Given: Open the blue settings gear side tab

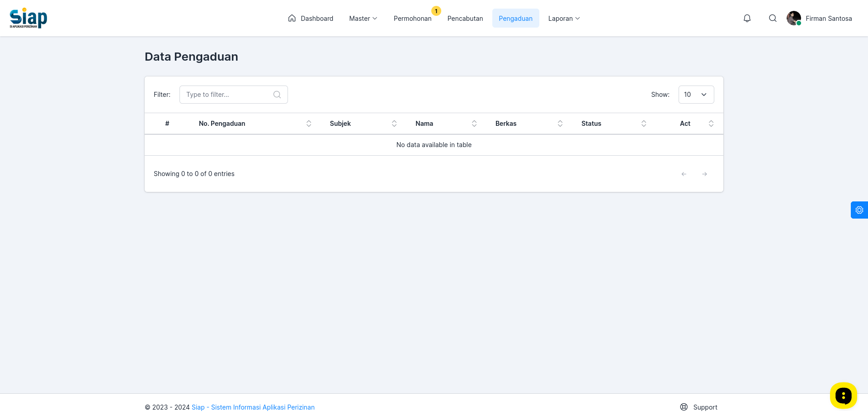Looking at the screenshot, I should tap(859, 210).
